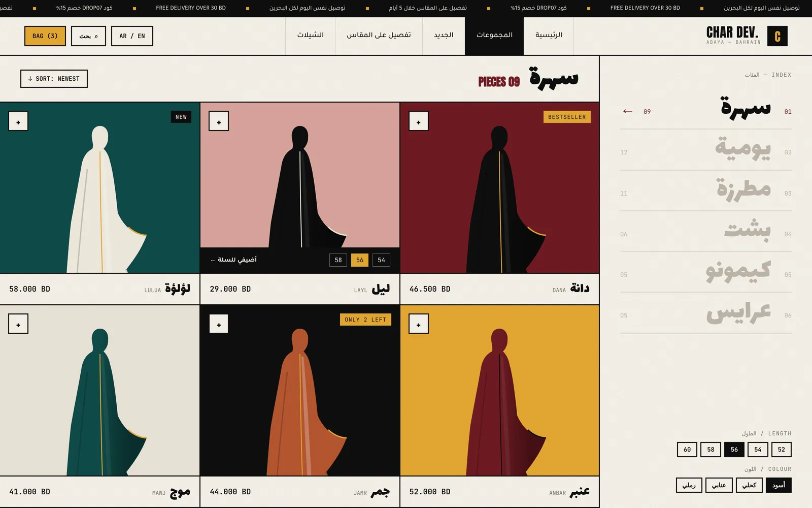
Task: Filter by length 58 in sidebar
Action: (x=710, y=450)
